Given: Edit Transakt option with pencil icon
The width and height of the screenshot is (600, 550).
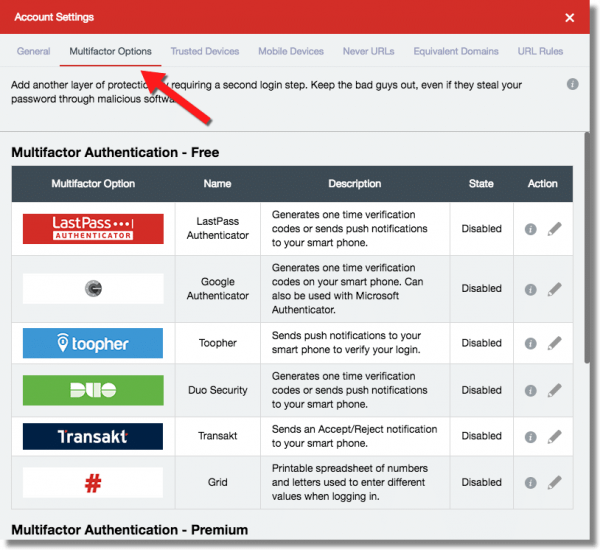Looking at the screenshot, I should [x=554, y=436].
